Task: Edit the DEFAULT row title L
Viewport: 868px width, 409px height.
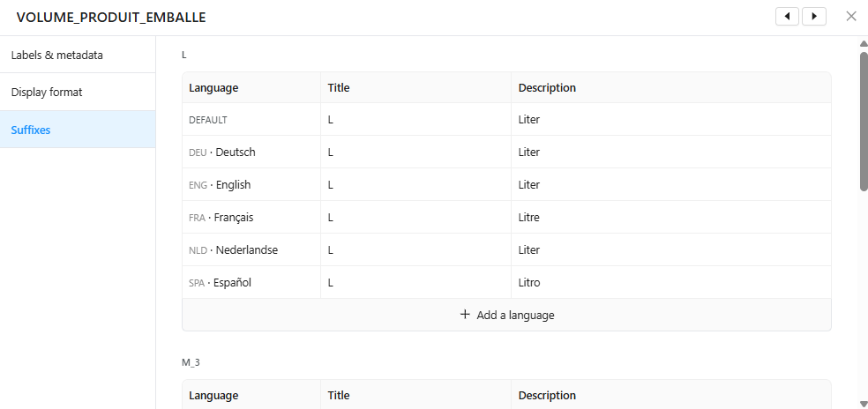Action: pyautogui.click(x=415, y=120)
